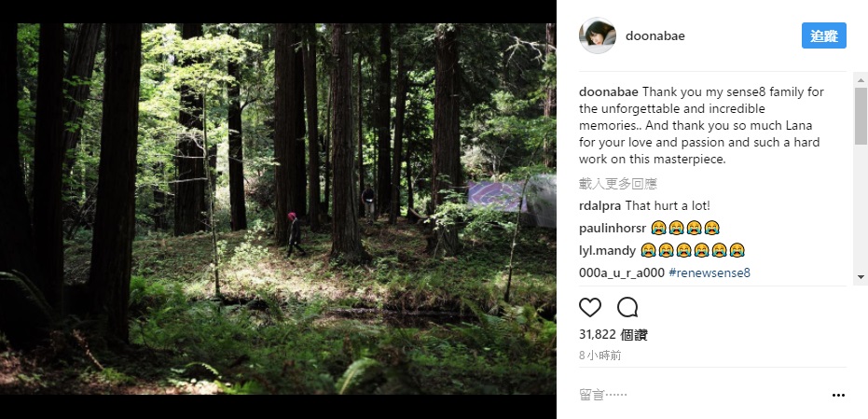Follow doonabae with the blue button
Image resolution: width=868 pixels, height=419 pixels.
(823, 35)
